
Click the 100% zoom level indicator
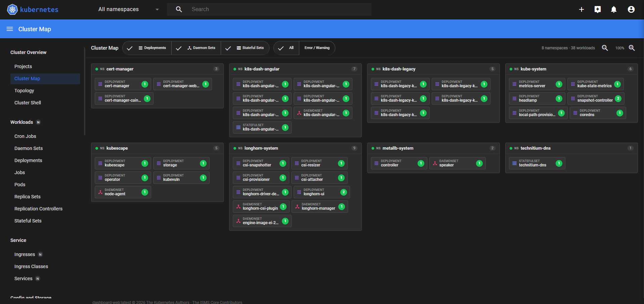click(620, 48)
